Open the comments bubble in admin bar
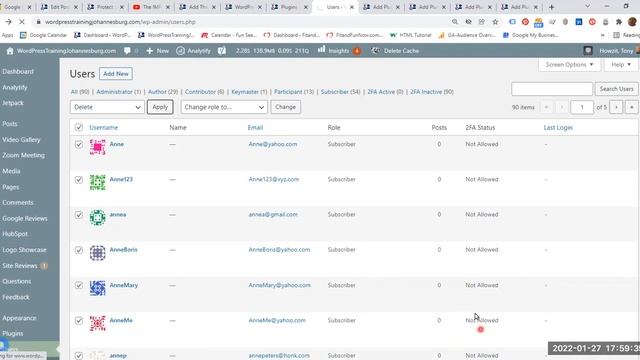This screenshot has height=360, width=640. click(127, 51)
